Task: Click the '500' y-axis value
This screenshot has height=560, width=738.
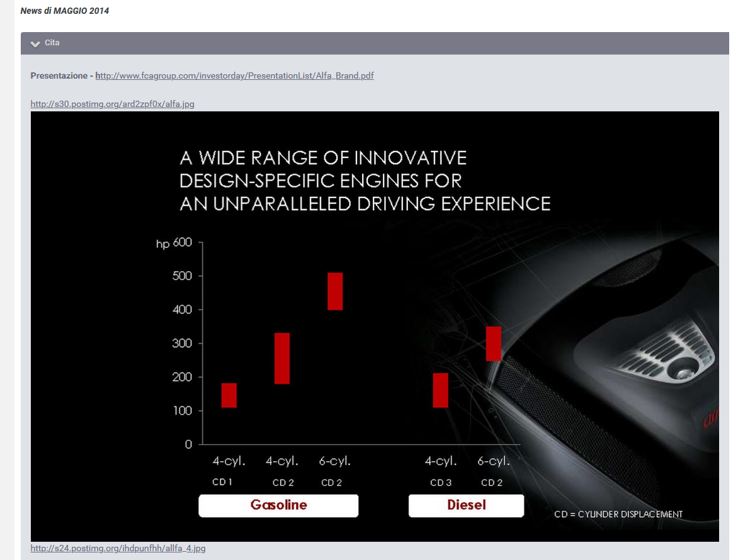Action: point(182,276)
